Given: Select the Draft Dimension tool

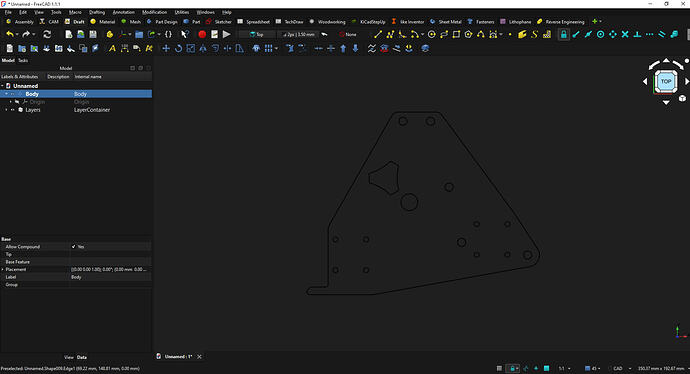Looking at the screenshot, I should 125,48.
